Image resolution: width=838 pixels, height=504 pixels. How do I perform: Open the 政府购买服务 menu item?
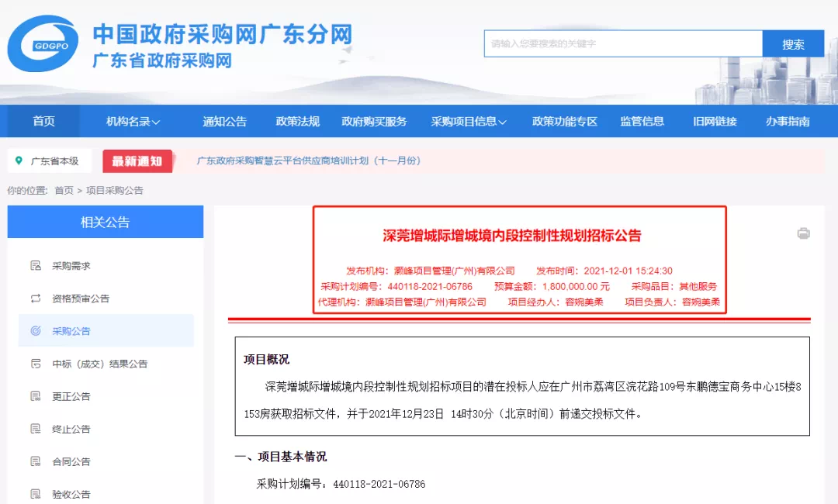(x=374, y=121)
